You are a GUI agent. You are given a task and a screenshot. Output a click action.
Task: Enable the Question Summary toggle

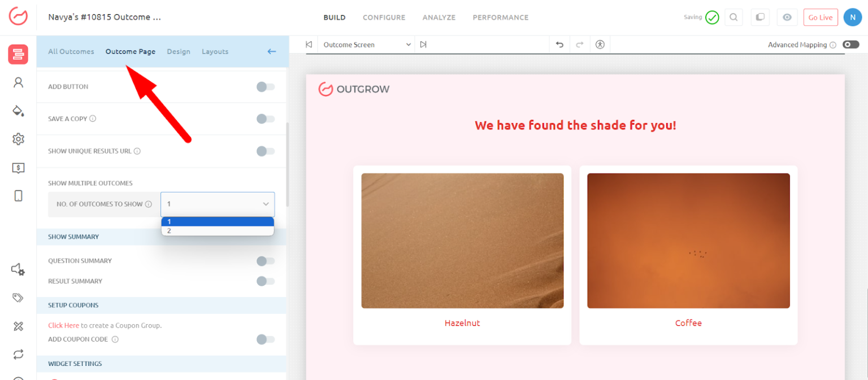265,261
